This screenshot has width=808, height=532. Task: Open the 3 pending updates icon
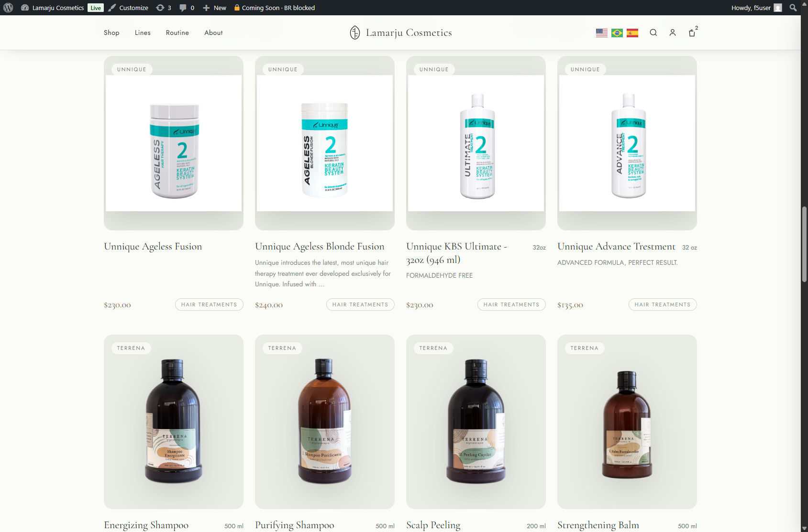point(164,8)
